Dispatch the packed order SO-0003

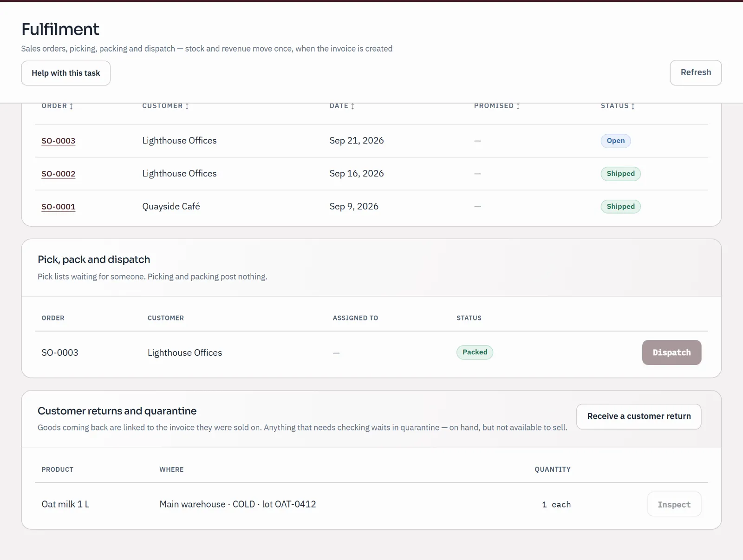[671, 352]
